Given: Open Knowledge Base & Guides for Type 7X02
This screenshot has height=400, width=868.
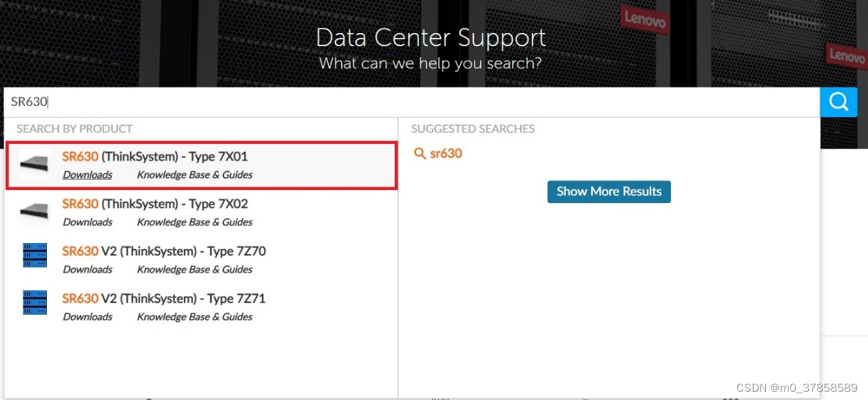Looking at the screenshot, I should pos(194,222).
